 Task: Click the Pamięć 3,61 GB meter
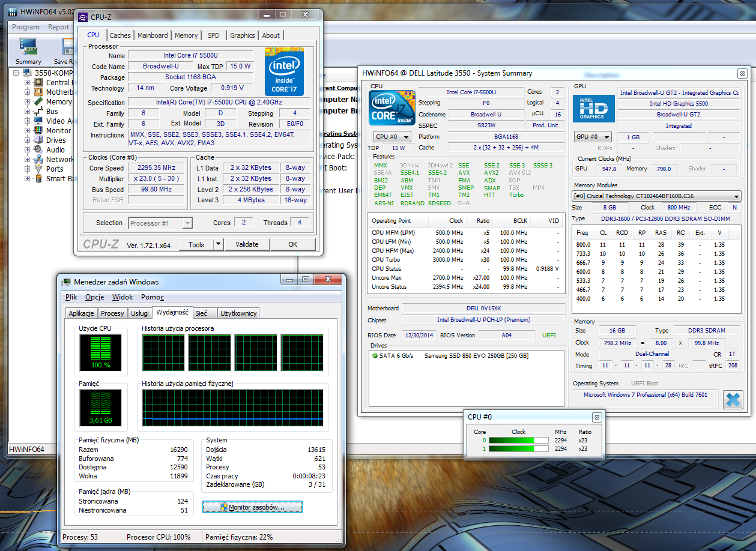point(101,408)
